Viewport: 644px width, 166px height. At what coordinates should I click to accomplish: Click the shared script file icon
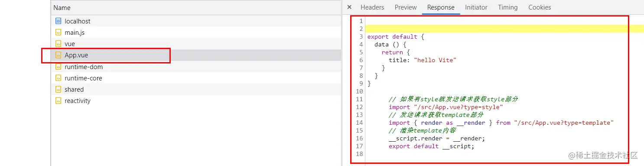[x=59, y=90]
